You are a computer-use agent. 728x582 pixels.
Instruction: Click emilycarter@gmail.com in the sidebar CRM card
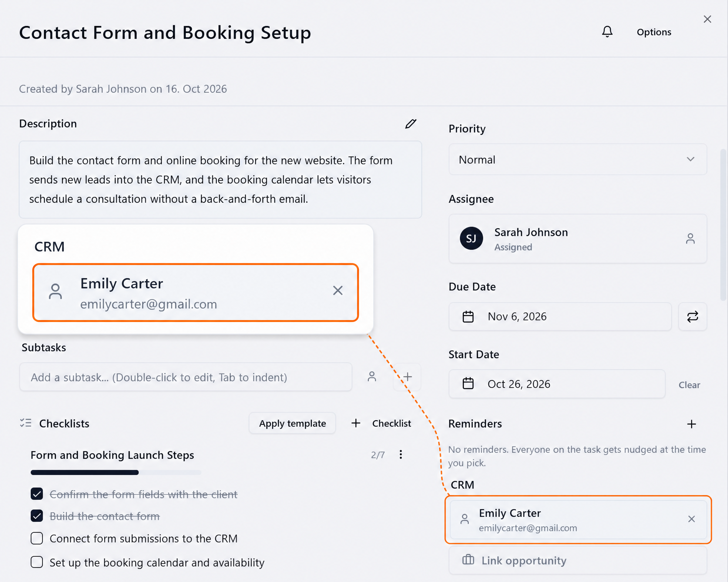tap(528, 528)
